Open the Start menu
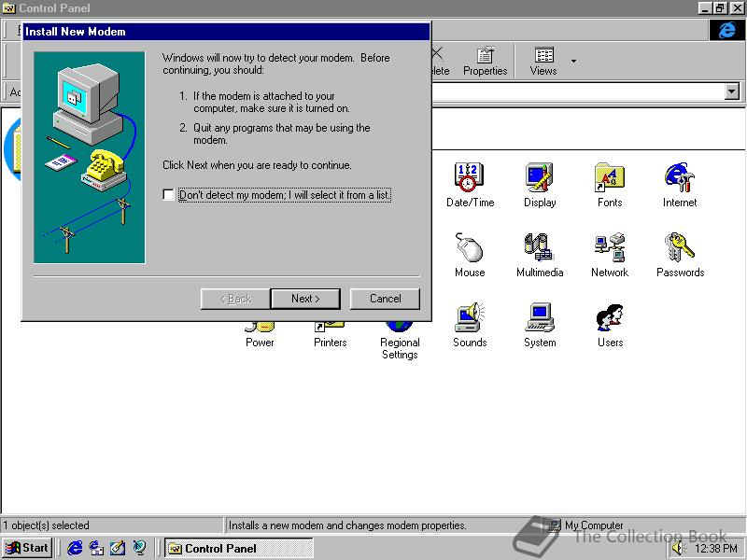 [27, 548]
